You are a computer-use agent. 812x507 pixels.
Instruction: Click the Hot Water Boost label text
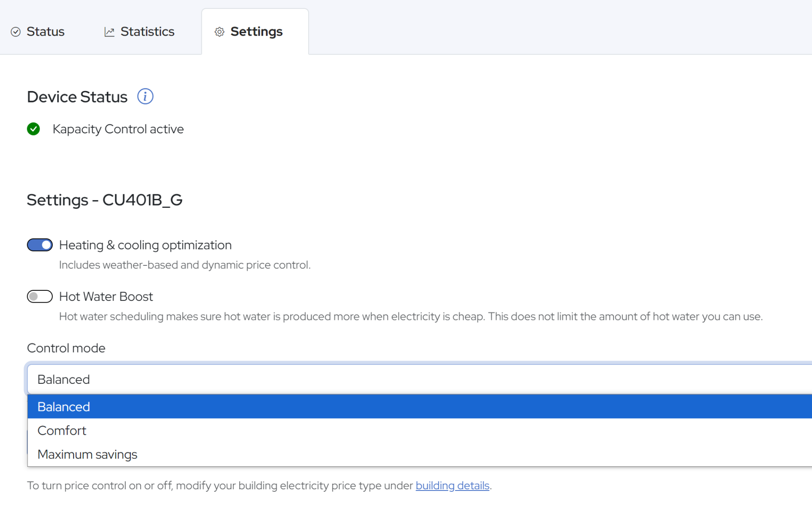(106, 297)
